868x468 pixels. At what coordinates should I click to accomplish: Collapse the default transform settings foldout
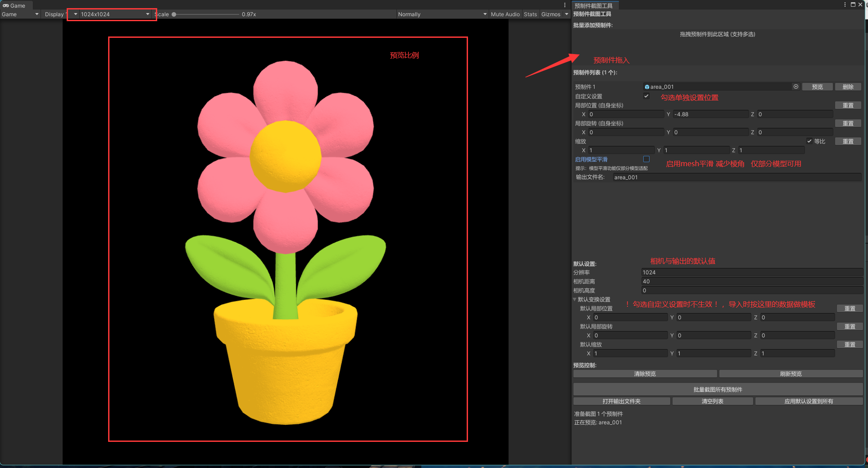(x=575, y=300)
